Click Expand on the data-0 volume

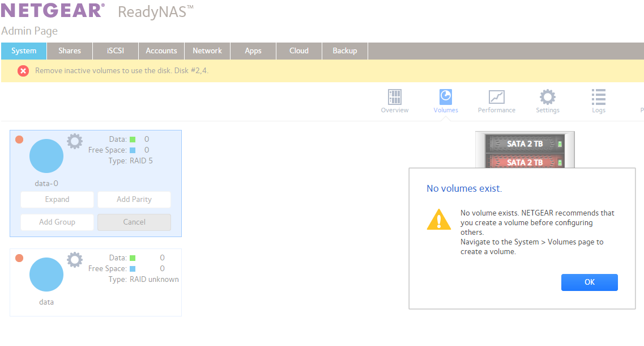point(57,199)
